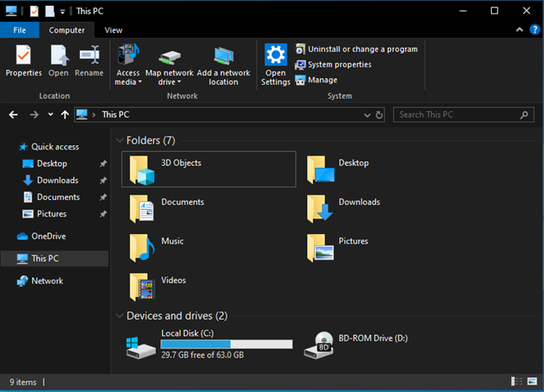Switch to the View ribbon tab
The image size is (544, 392).
[113, 30]
